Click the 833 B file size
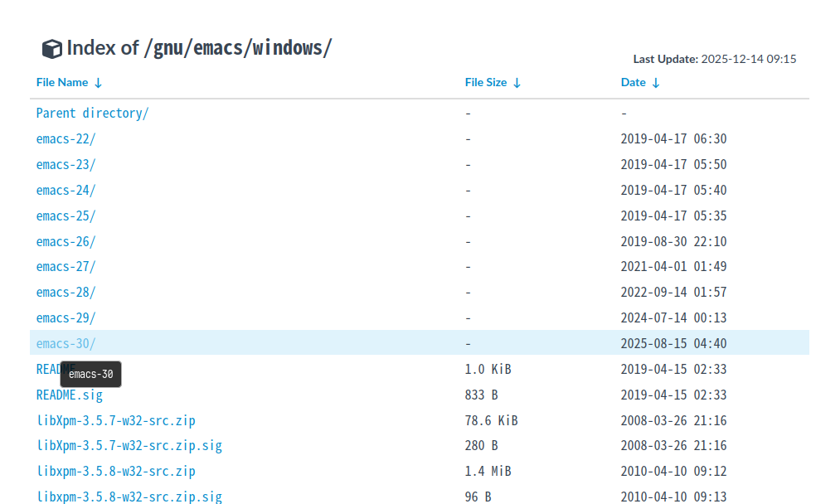Viewport: 816px width, 504px height. tap(481, 395)
